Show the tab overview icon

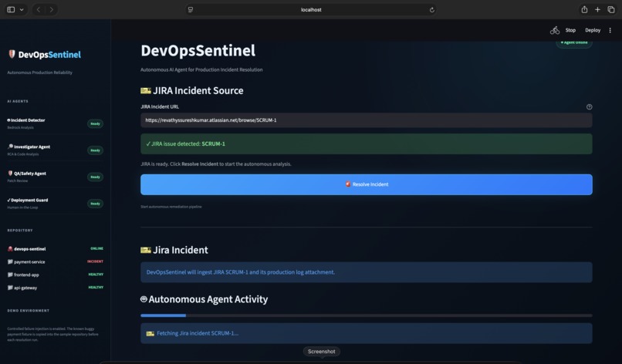(x=611, y=9)
